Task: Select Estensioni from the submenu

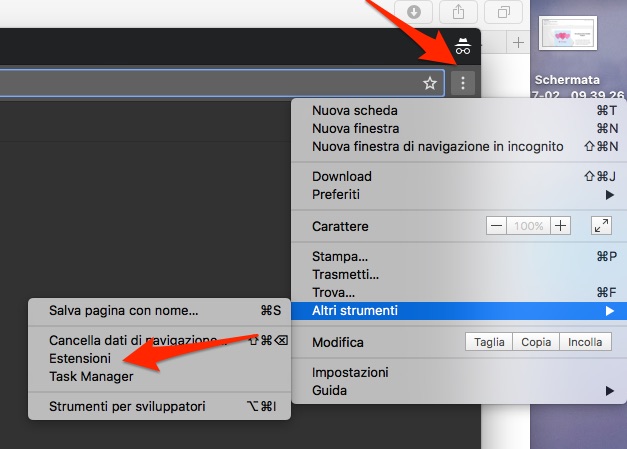Action: tap(80, 358)
